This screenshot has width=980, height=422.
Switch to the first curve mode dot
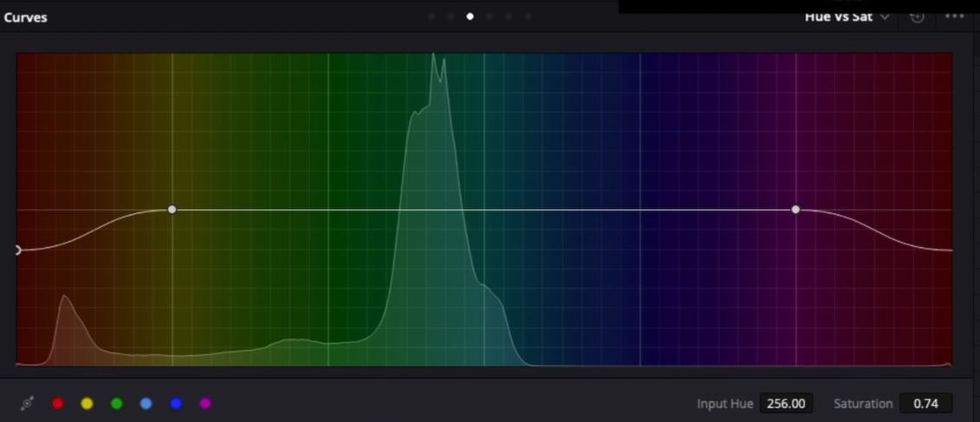click(432, 16)
